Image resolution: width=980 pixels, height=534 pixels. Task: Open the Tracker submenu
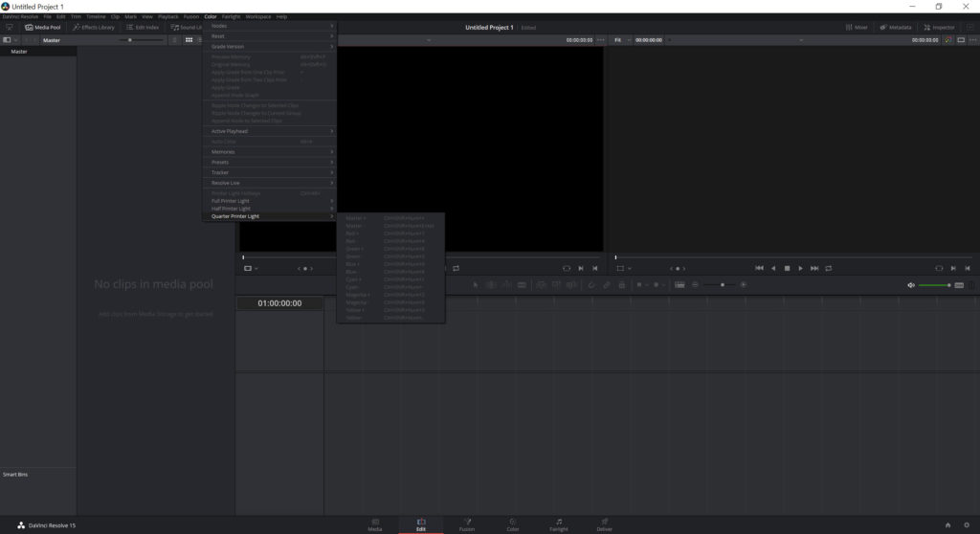tap(269, 172)
